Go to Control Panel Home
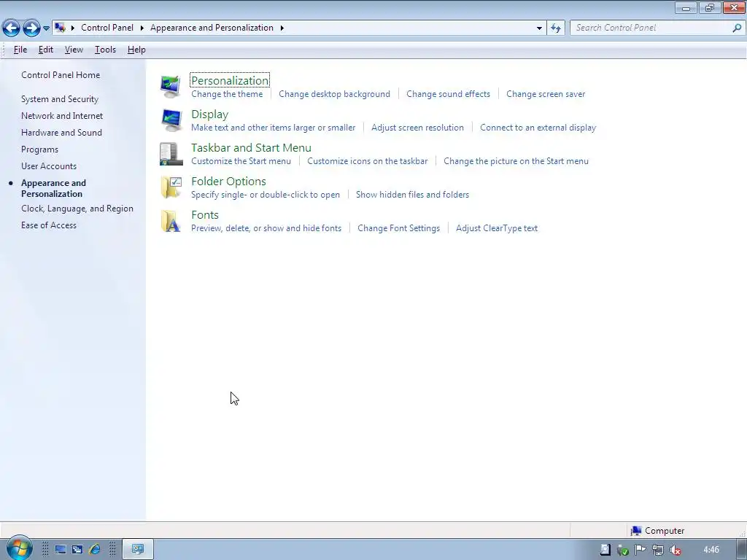747x560 pixels. (x=61, y=75)
